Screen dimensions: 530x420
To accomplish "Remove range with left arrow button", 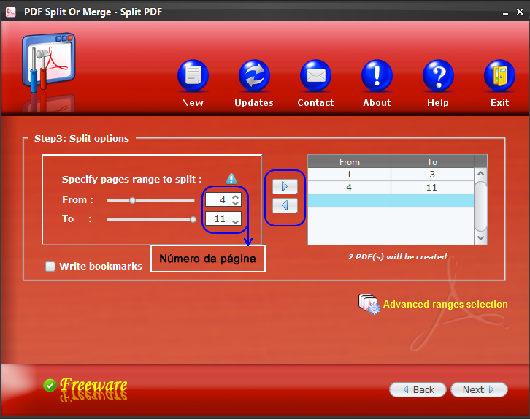I will tap(285, 206).
